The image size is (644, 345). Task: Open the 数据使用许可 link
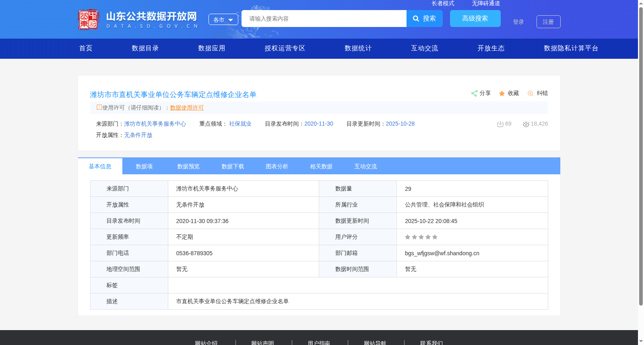tap(187, 107)
